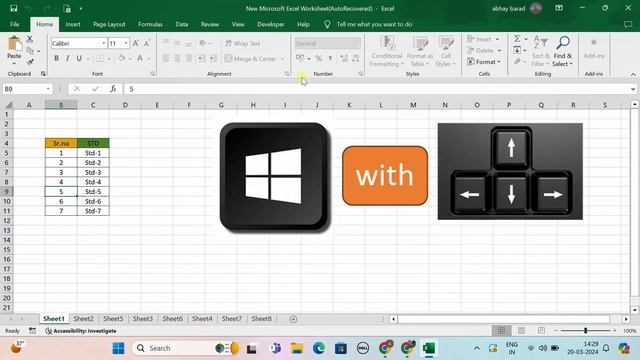Image resolution: width=640 pixels, height=360 pixels.
Task: Click Accessibility: Investigate in status bar
Action: coord(81,331)
